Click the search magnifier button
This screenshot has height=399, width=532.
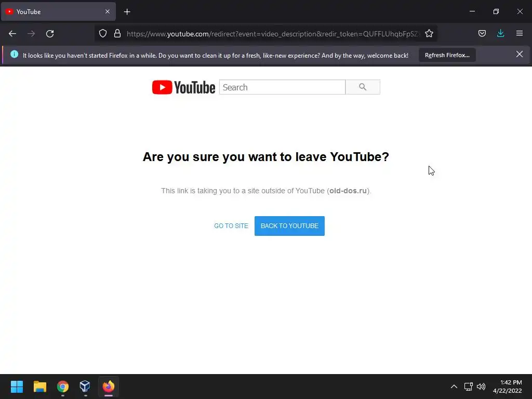coord(363,87)
